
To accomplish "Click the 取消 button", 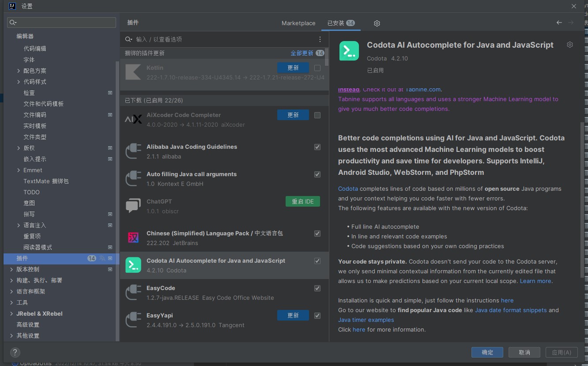I will [x=524, y=352].
